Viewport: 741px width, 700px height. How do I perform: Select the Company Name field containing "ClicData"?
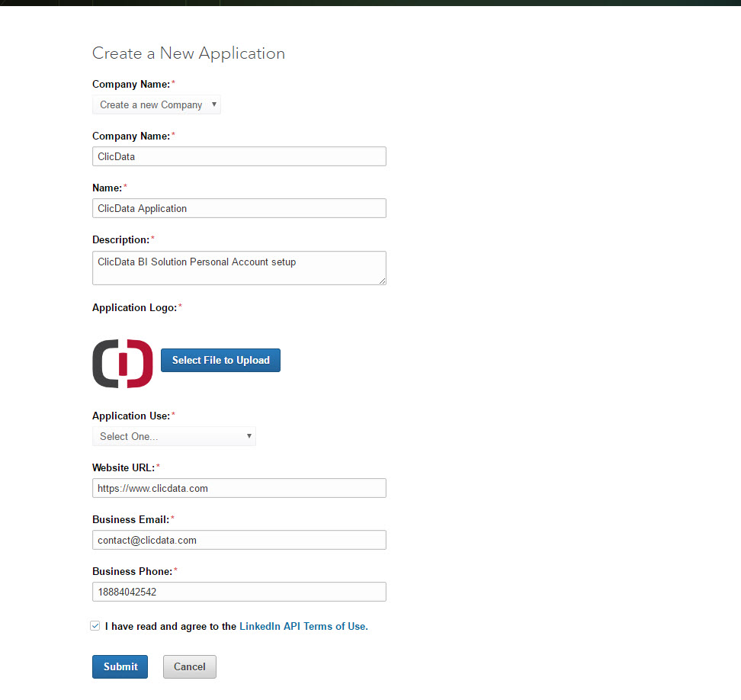point(239,156)
